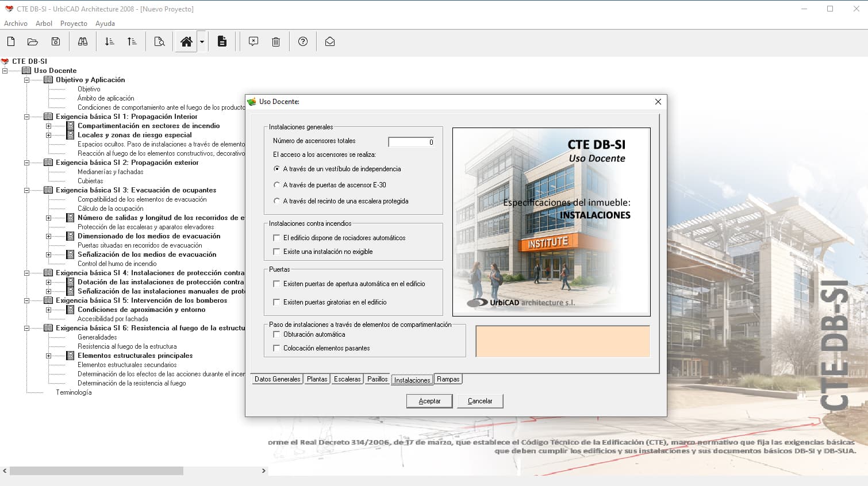Enable 'Obturación automática' checkbox
868x486 pixels.
(x=276, y=334)
